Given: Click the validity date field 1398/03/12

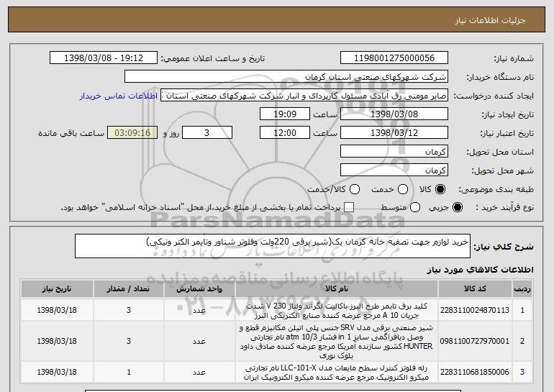Looking at the screenshot, I should coord(394,133).
